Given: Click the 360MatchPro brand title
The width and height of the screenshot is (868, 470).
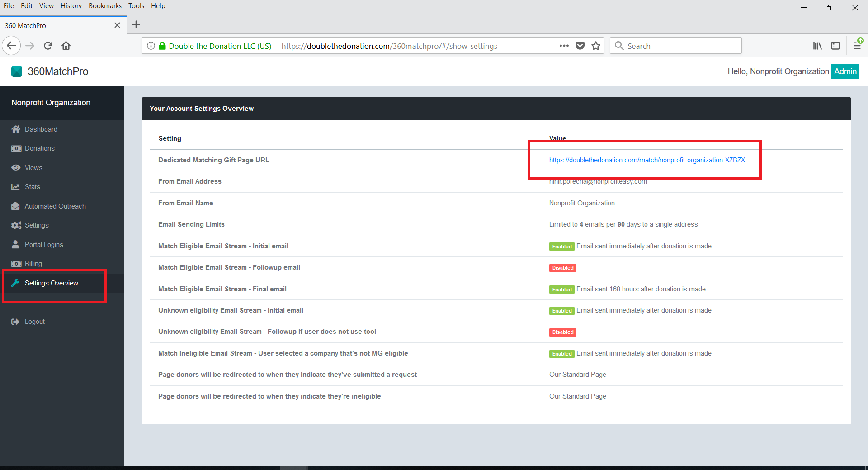Looking at the screenshot, I should [58, 71].
